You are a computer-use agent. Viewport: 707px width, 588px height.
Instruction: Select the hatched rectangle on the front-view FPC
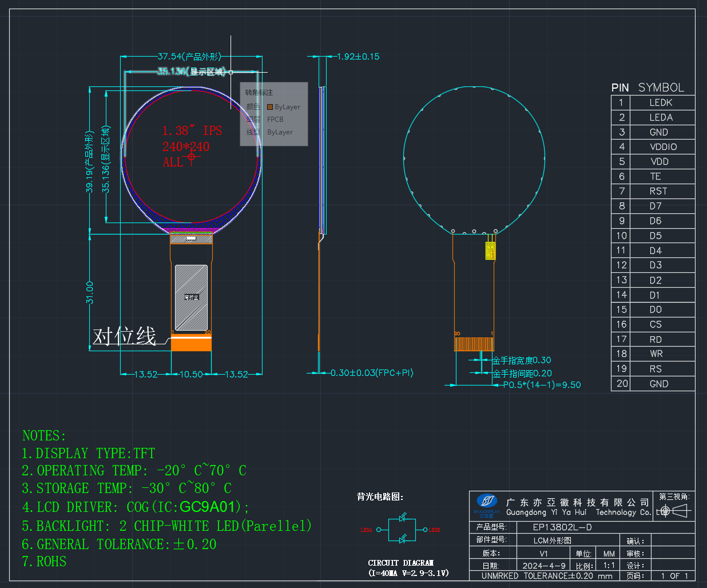[191, 297]
